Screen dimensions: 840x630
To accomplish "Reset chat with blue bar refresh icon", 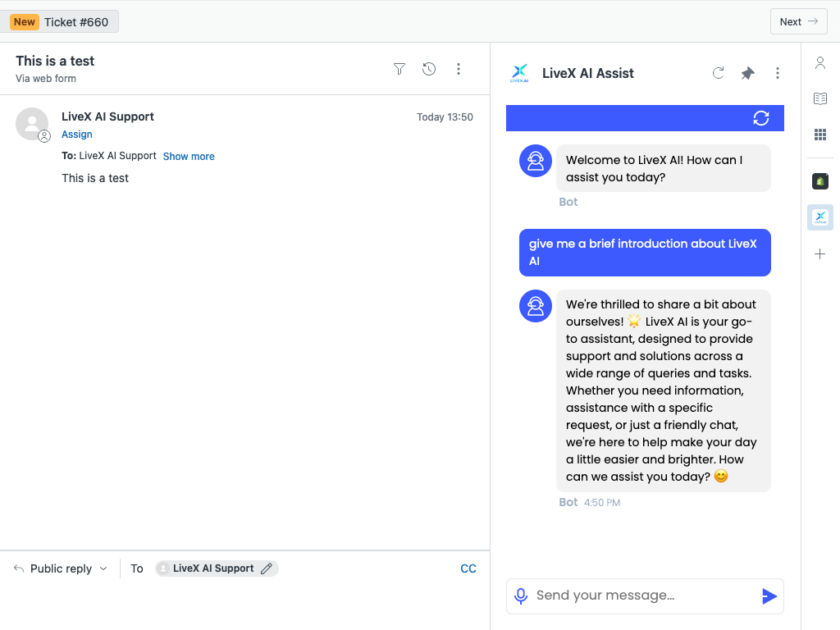I will [x=761, y=118].
